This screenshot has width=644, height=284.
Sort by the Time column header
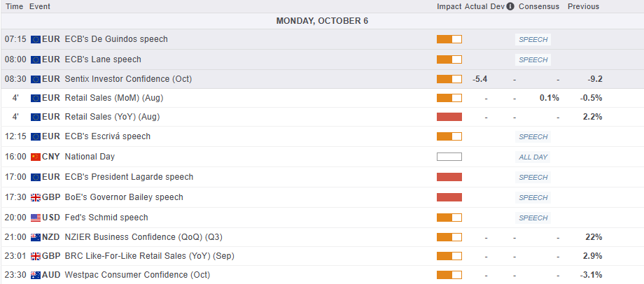(14, 6)
